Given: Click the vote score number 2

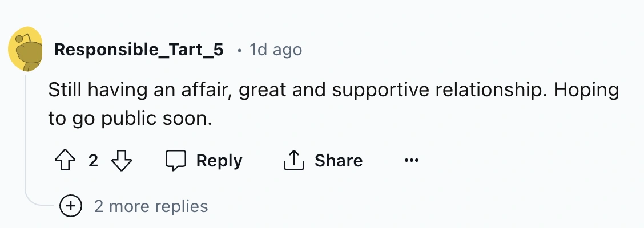Looking at the screenshot, I should 93,161.
